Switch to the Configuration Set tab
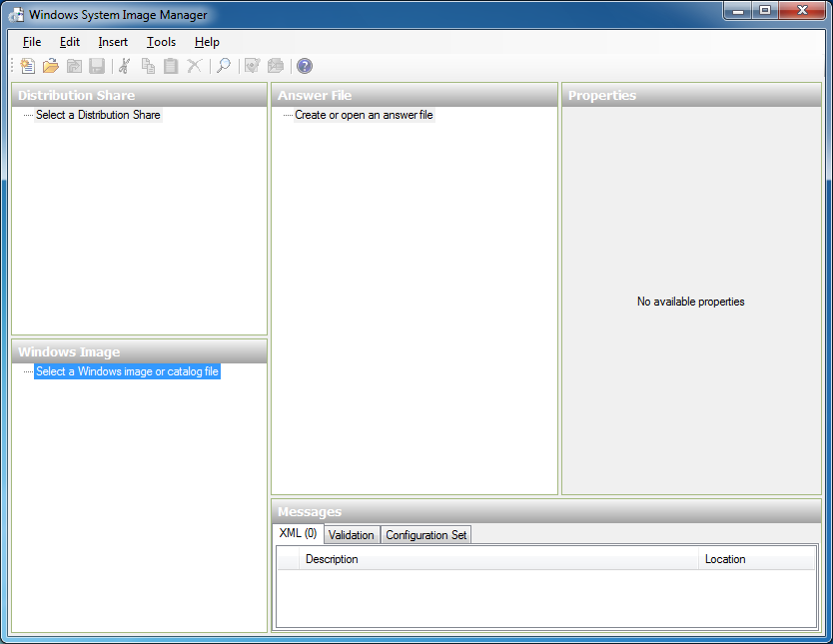Screen dimensions: 833x644 (426, 535)
